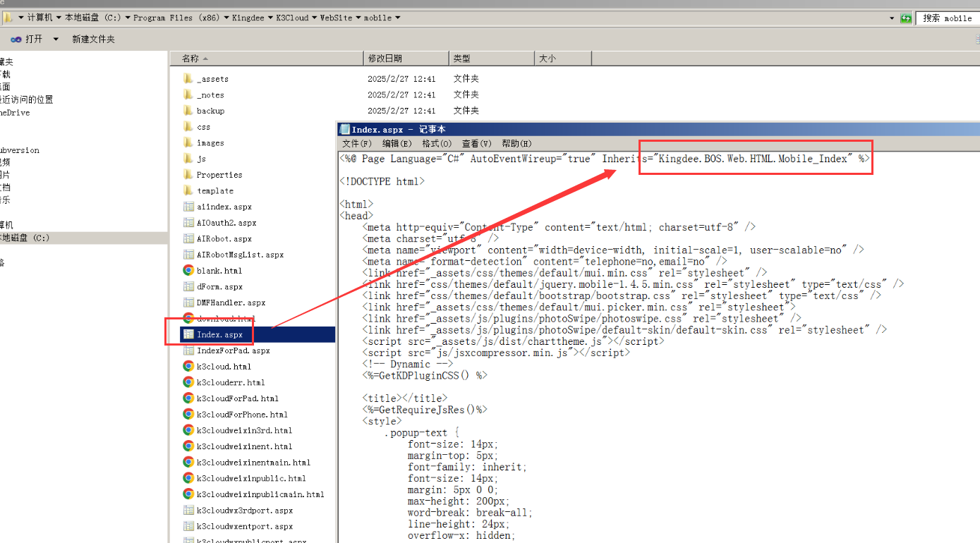
Task: Click the Chrome icon of blank.html
Action: pyautogui.click(x=188, y=271)
